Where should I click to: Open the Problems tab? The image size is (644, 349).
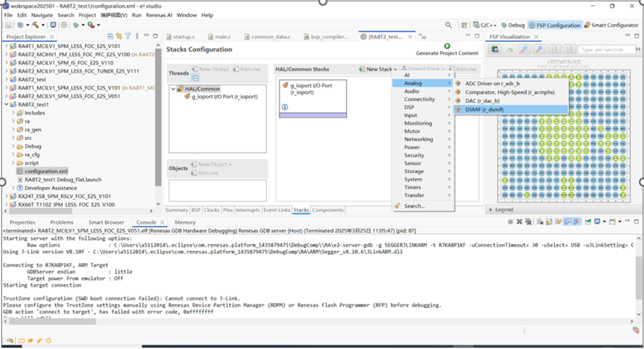click(61, 222)
